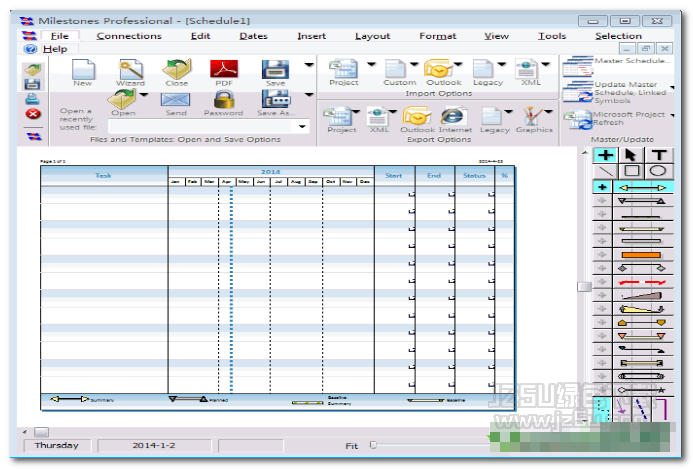693x469 pixels.
Task: Select the circle shape tool
Action: tap(658, 171)
